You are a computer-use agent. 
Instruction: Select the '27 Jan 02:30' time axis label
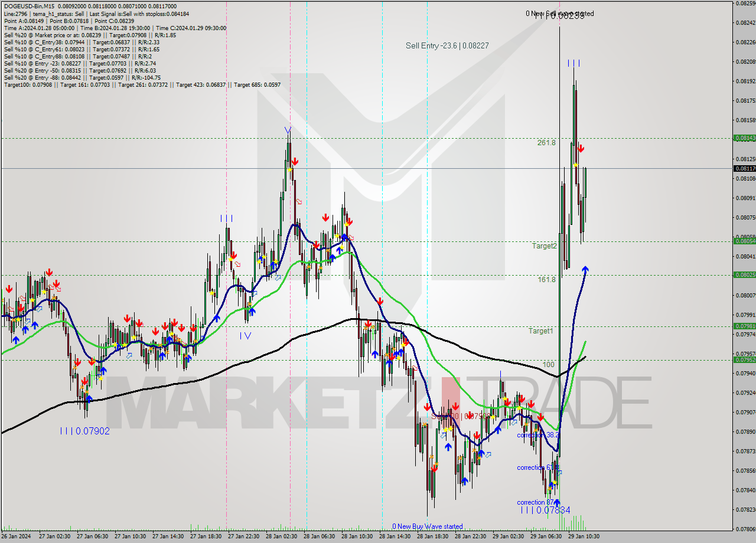click(54, 537)
